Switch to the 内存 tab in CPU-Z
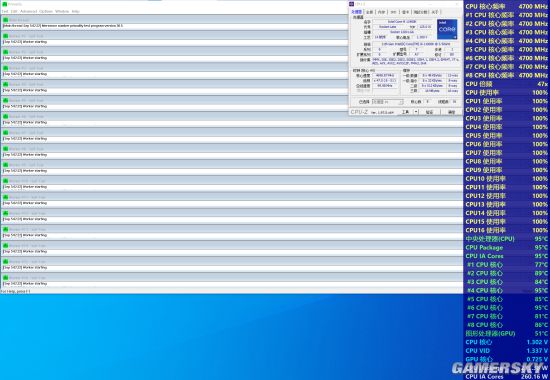This screenshot has width=550, height=380. point(381,12)
